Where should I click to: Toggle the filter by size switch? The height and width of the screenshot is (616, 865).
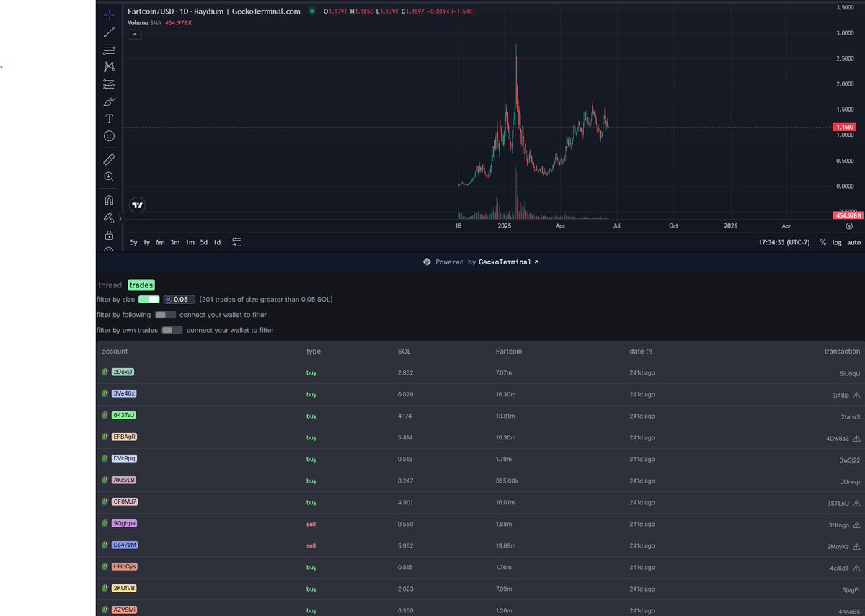point(148,299)
